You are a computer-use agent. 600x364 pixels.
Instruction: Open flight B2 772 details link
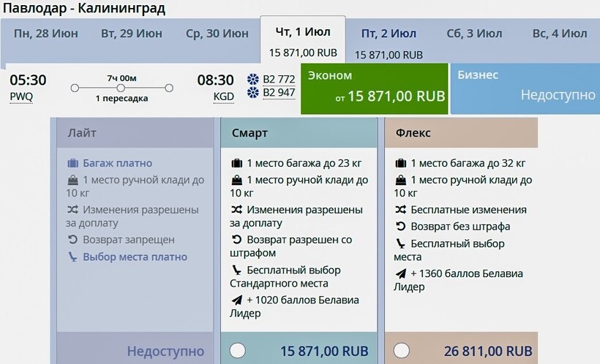pyautogui.click(x=279, y=79)
